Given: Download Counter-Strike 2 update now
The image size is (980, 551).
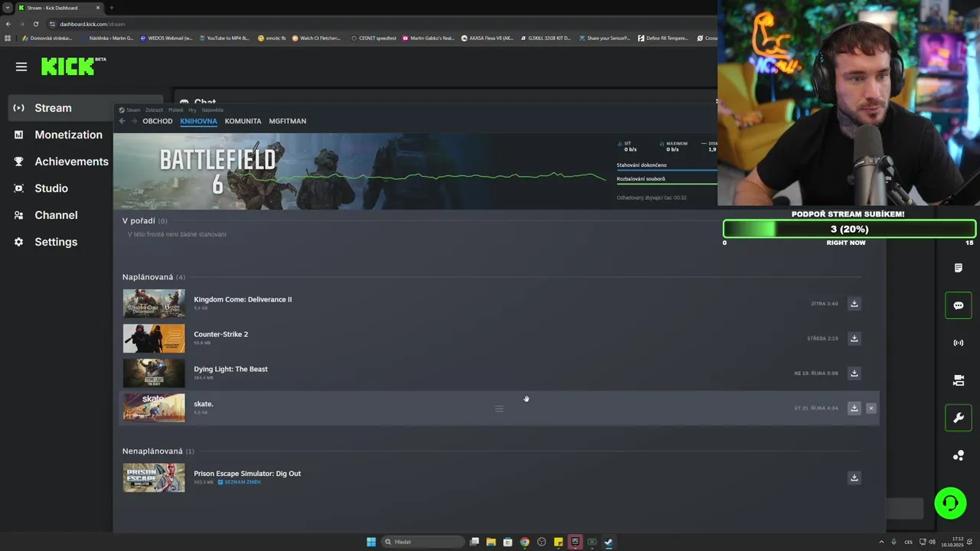Looking at the screenshot, I should pyautogui.click(x=854, y=338).
